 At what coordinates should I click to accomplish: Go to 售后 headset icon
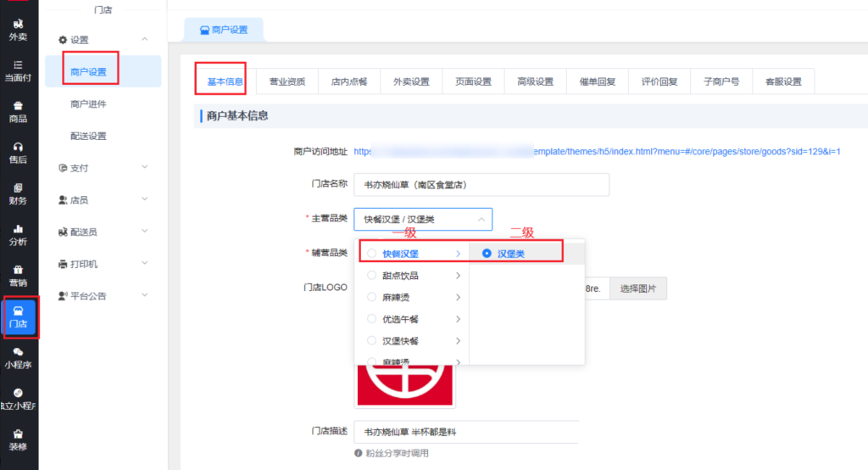18,153
